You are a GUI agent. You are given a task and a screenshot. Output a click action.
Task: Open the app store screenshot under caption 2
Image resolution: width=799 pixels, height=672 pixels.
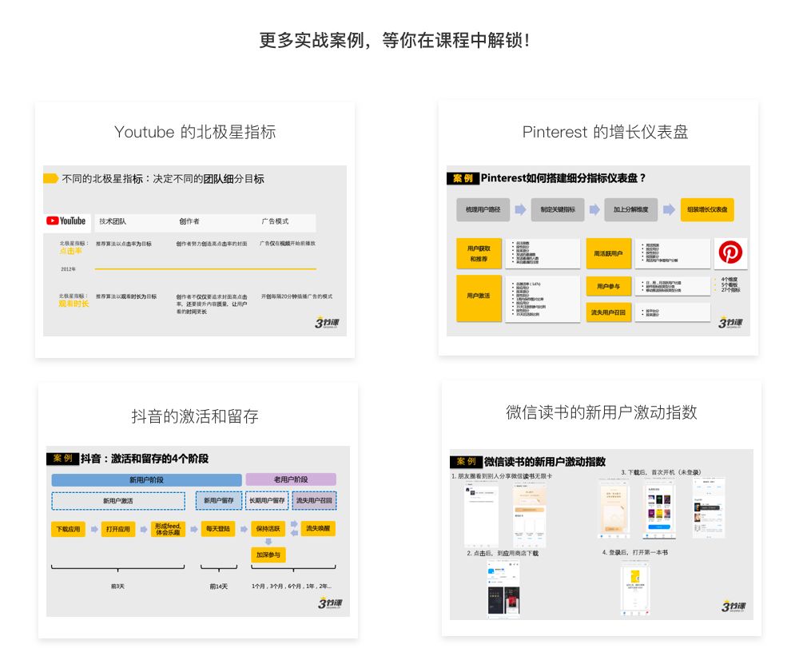tap(504, 588)
